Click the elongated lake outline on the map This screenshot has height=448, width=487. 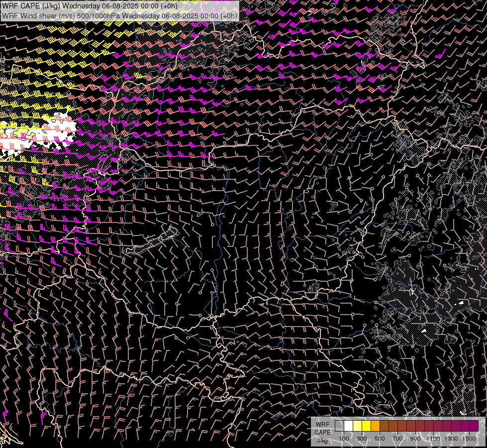pos(152,240)
